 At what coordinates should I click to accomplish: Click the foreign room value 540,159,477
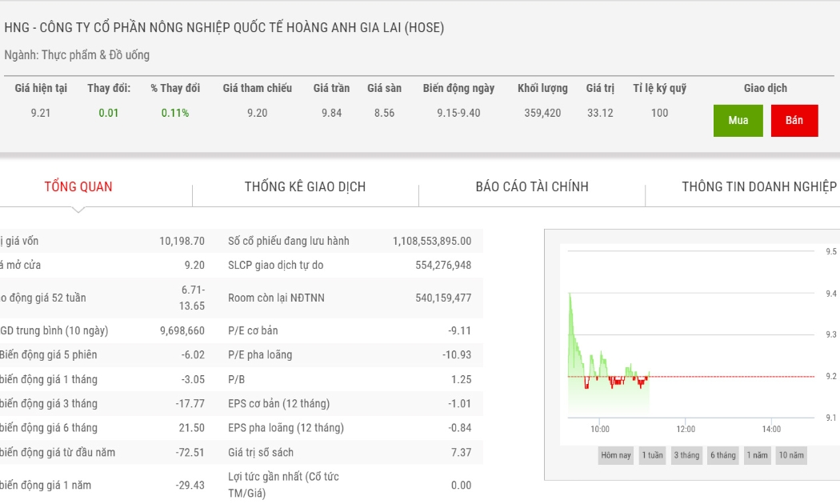coord(443,298)
